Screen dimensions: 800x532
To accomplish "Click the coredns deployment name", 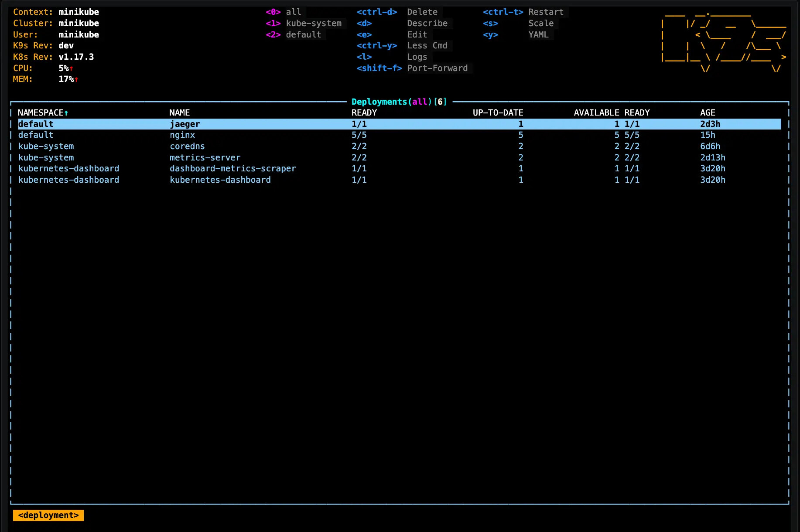I will pyautogui.click(x=187, y=147).
